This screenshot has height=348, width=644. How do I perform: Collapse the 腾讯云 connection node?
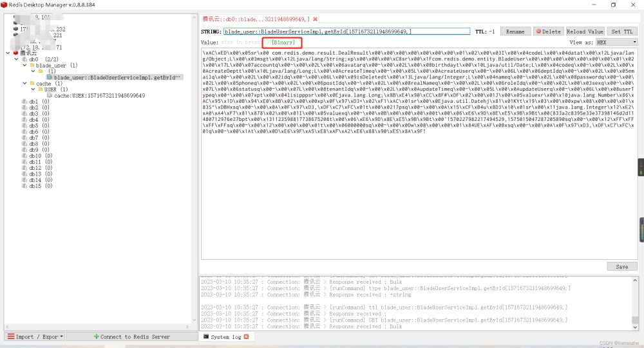click(8, 53)
